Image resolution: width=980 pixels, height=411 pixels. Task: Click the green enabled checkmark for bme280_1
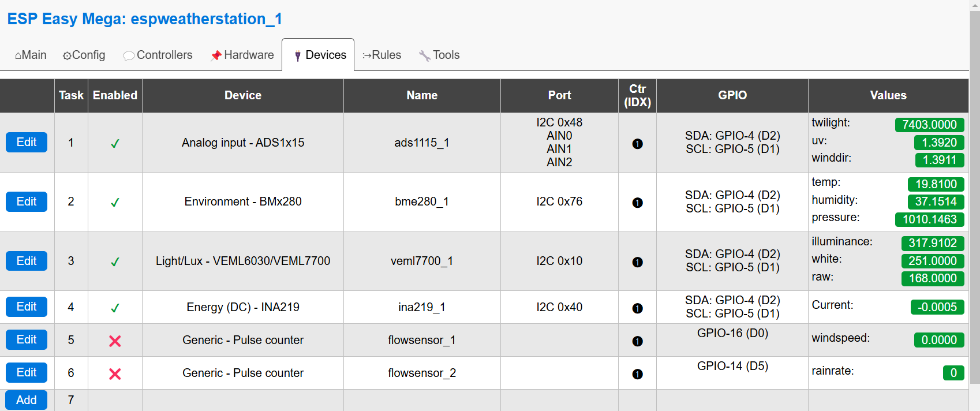pos(115,203)
